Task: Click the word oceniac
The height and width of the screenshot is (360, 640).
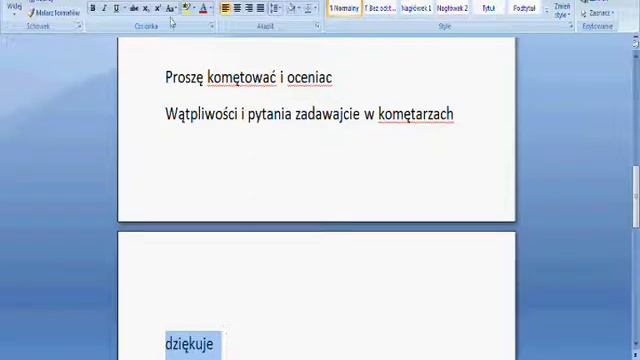Action: 309,78
